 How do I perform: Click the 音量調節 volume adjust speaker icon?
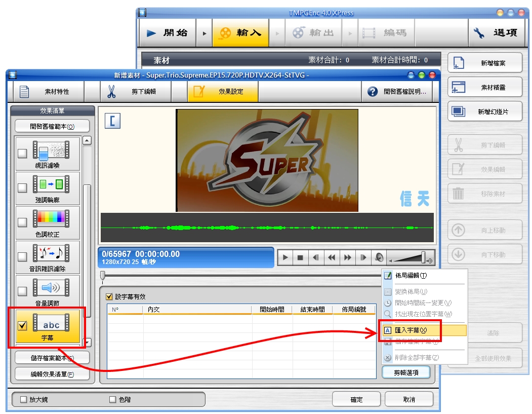[51, 288]
